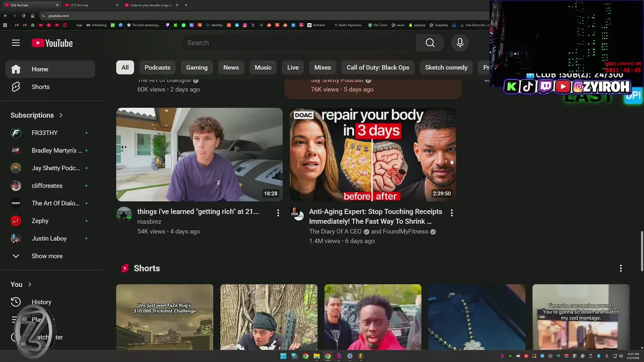This screenshot has width=644, height=362.
Task: Reload the current page
Action: [x=23, y=16]
